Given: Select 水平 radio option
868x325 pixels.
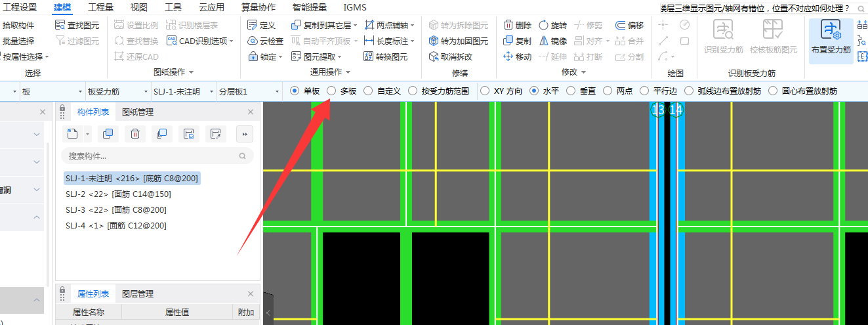Looking at the screenshot, I should 544,91.
